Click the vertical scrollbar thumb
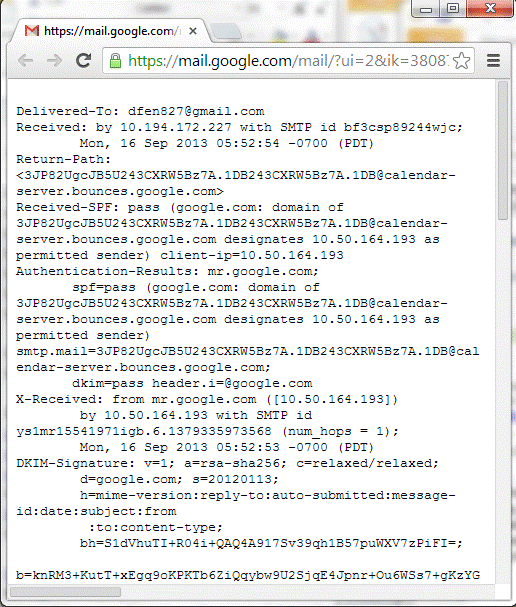Image resolution: width=516 pixels, height=607 pixels. (503, 151)
